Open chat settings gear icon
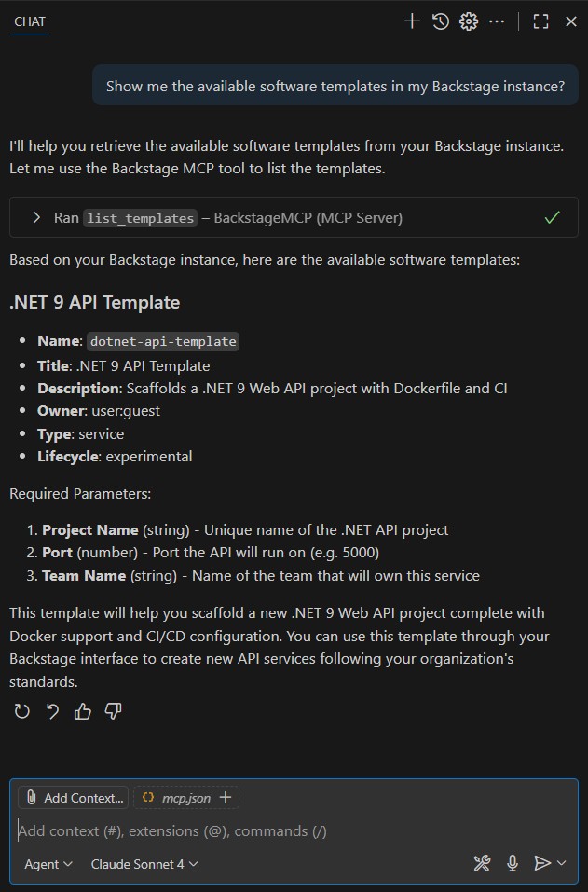 point(469,21)
